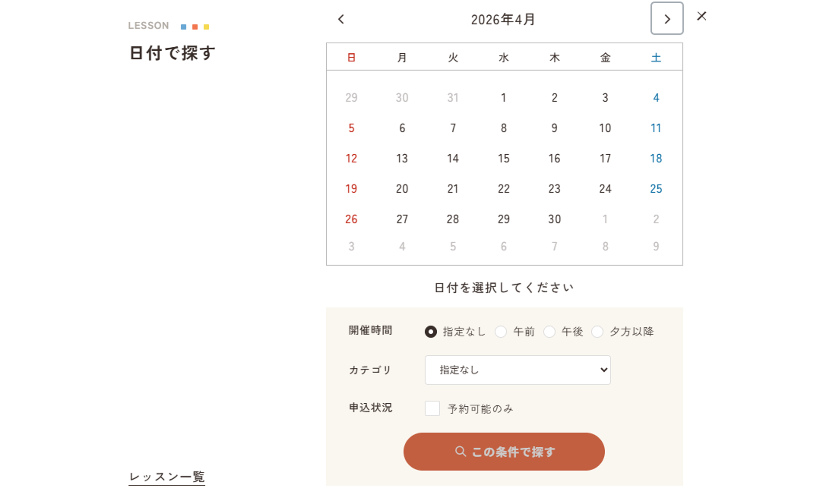Enable the 予約可能のみ checkbox
This screenshot has height=504, width=820.
click(x=432, y=408)
